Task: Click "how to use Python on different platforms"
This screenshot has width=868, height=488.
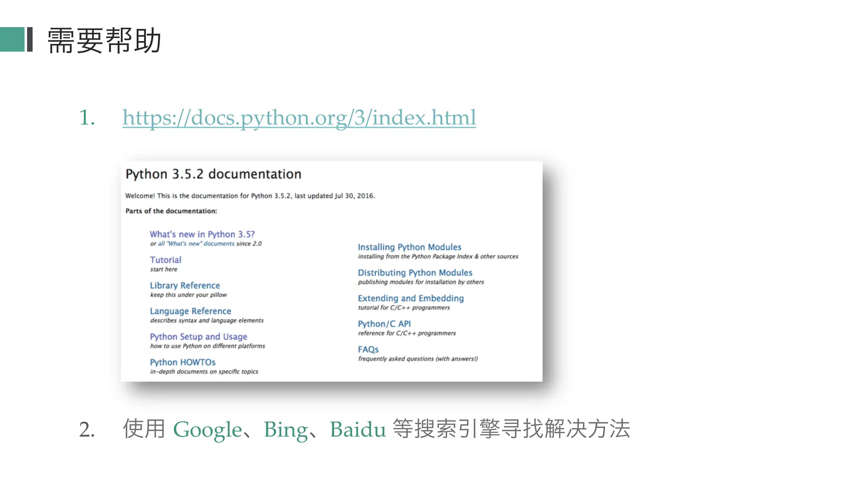Action: coord(207,346)
